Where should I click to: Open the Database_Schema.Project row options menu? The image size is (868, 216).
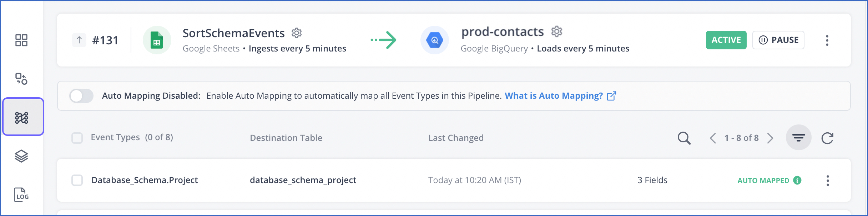pos(828,180)
